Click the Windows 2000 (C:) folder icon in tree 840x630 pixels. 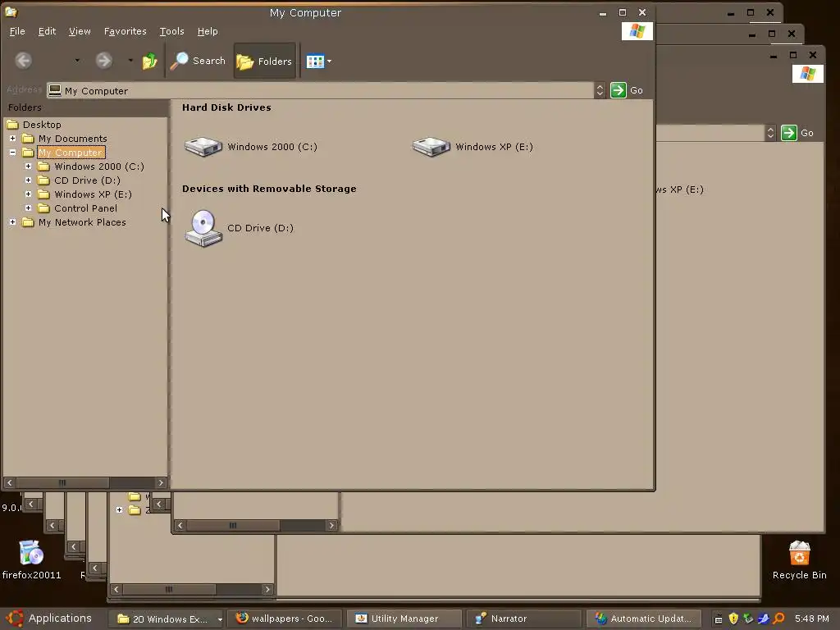(x=44, y=167)
